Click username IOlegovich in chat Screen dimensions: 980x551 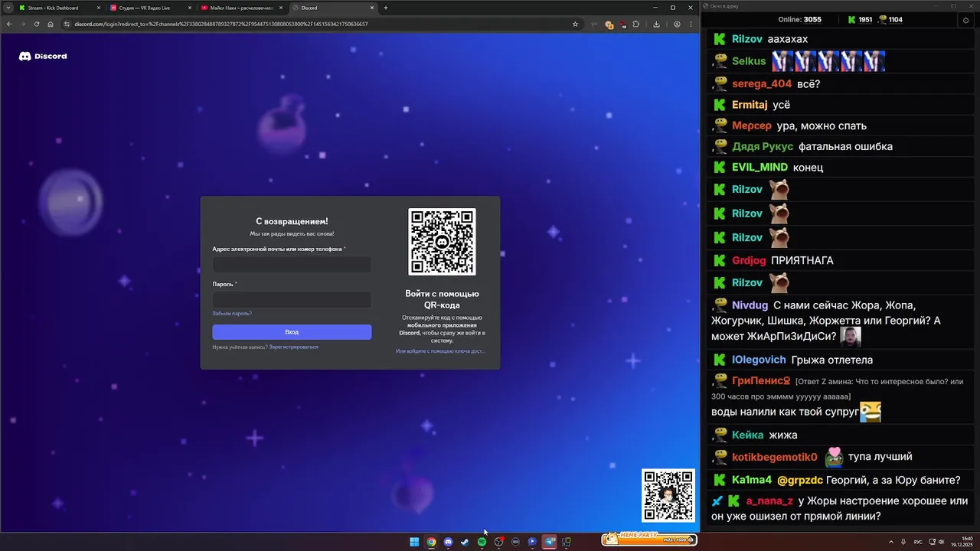[759, 360]
